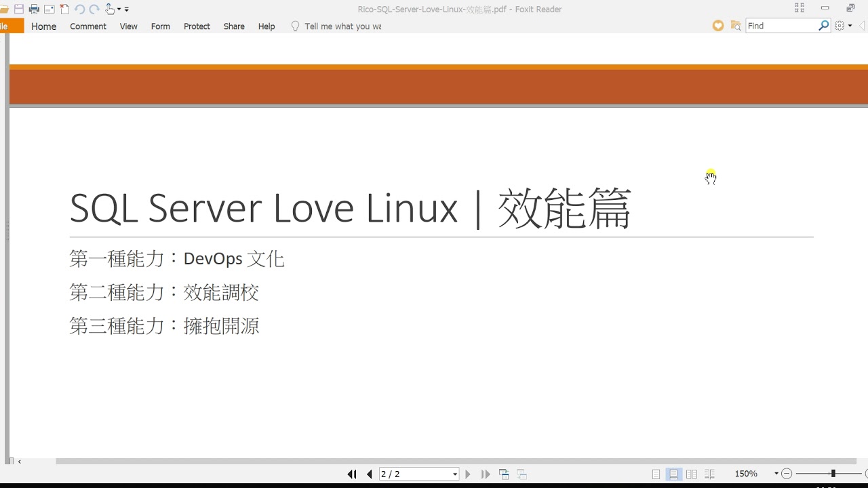Click the line 第二種能力：效能調校

pyautogui.click(x=164, y=292)
